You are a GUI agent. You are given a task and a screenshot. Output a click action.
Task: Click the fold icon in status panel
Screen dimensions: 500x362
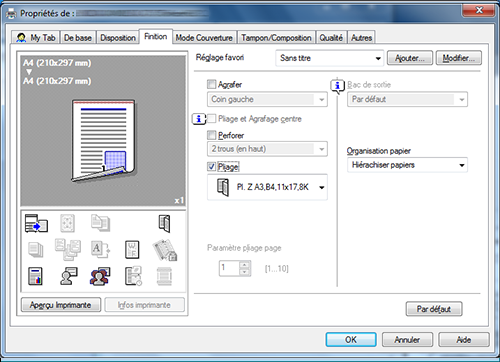tap(165, 223)
